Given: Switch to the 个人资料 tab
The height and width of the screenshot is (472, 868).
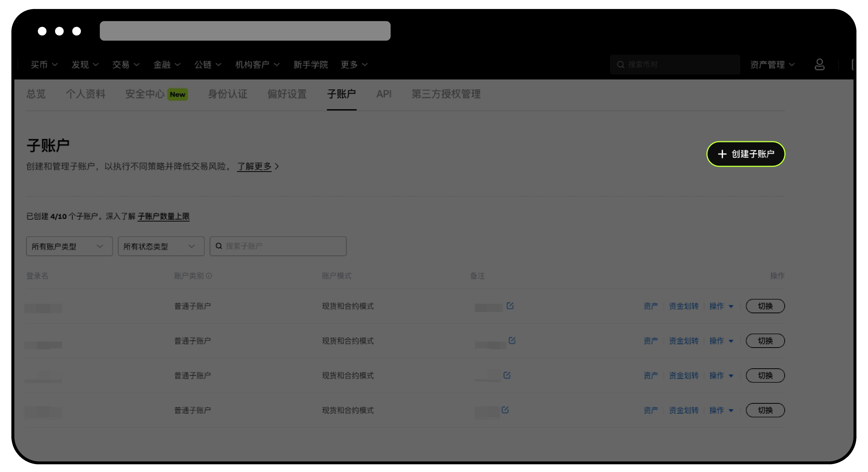Looking at the screenshot, I should [x=86, y=94].
